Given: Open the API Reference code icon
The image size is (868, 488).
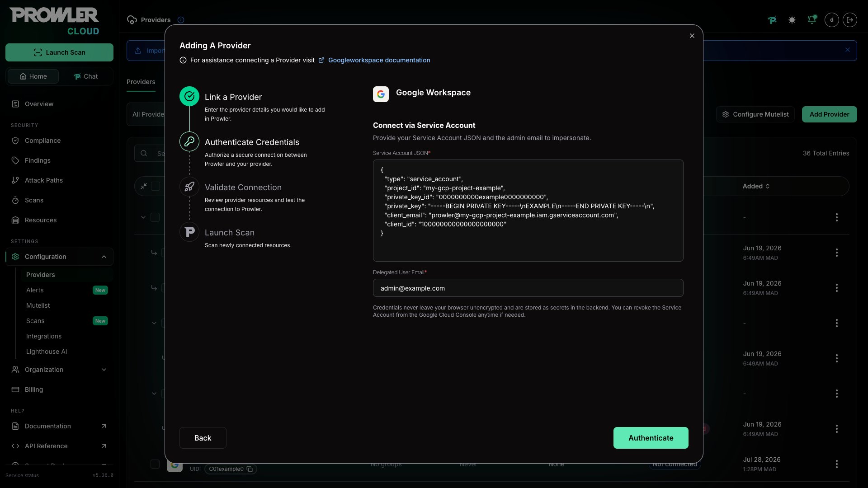Looking at the screenshot, I should point(15,446).
